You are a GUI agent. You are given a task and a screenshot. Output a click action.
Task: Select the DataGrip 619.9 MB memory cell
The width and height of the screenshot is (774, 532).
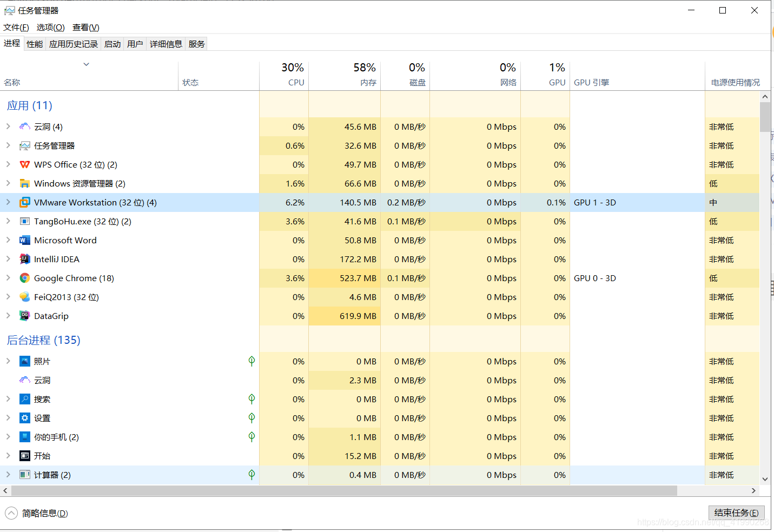[345, 316]
